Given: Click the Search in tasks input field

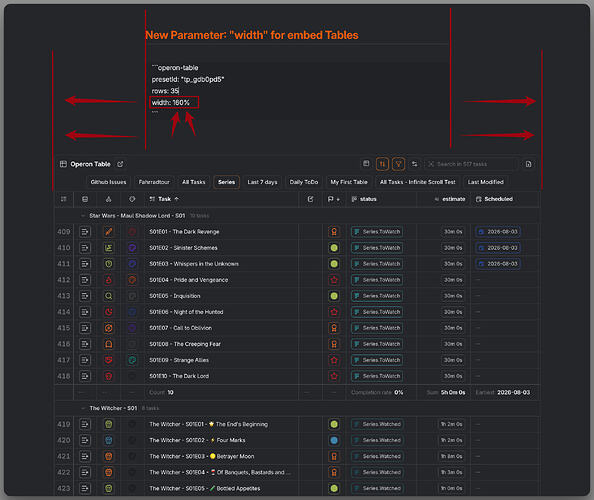Looking at the screenshot, I should coord(471,164).
